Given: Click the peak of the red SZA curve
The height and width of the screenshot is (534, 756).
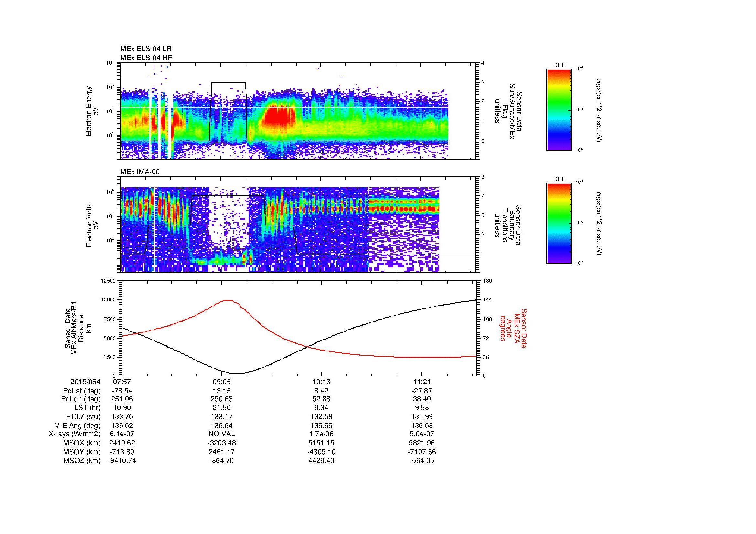Looking at the screenshot, I should click(x=228, y=300).
